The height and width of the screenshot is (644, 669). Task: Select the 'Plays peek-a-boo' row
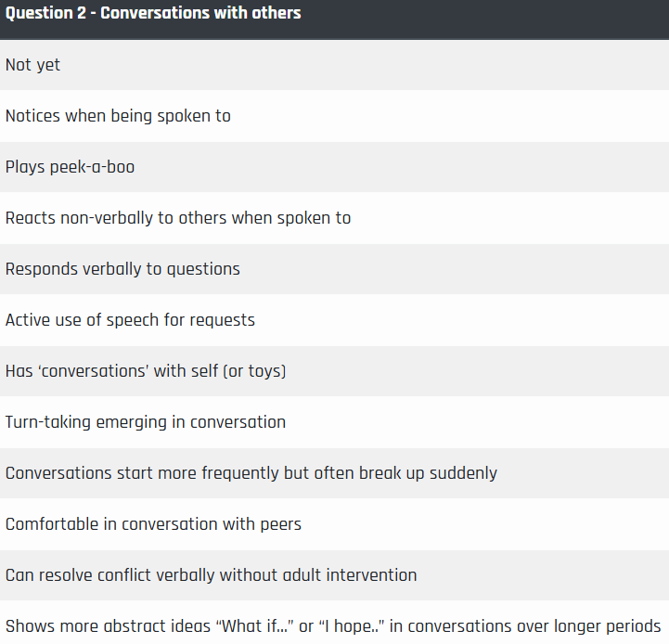pyautogui.click(x=334, y=167)
